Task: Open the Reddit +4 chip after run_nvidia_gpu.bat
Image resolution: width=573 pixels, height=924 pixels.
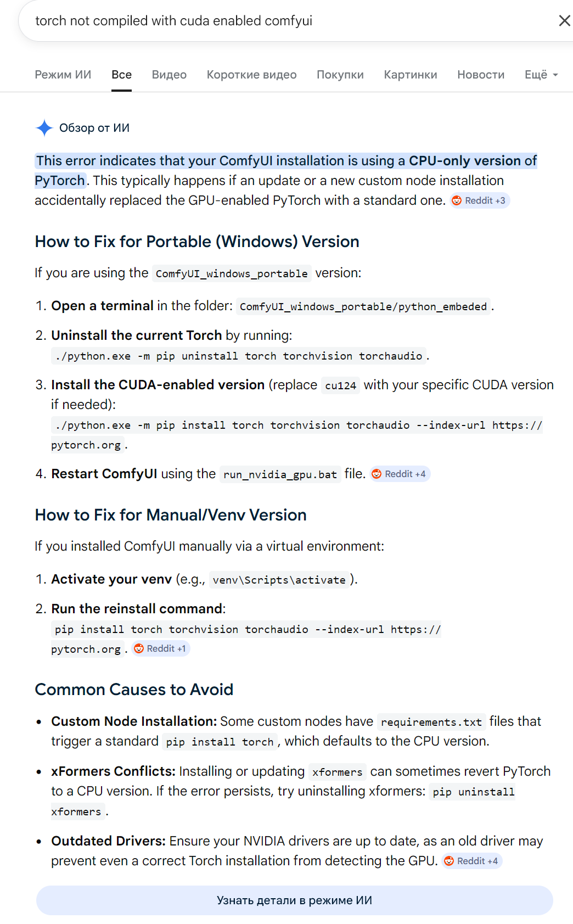Action: click(400, 474)
